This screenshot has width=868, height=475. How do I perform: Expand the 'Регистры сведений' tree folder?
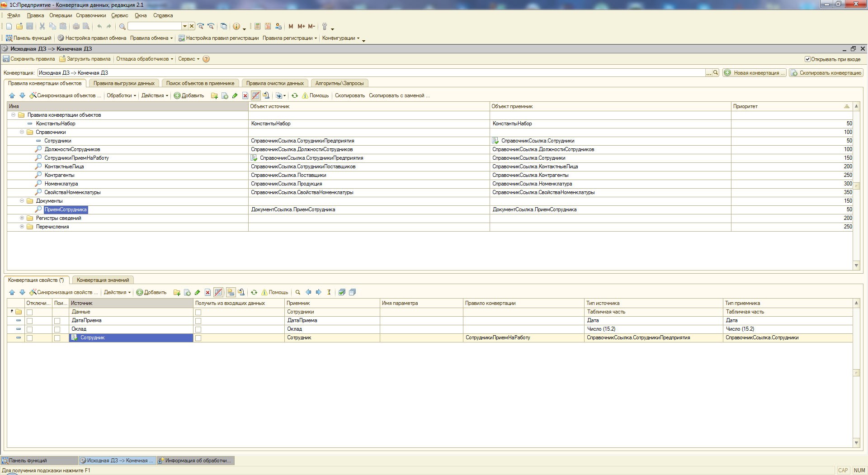(x=22, y=218)
